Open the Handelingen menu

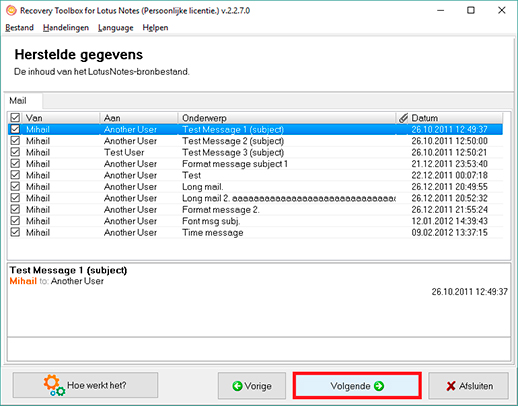click(66, 28)
